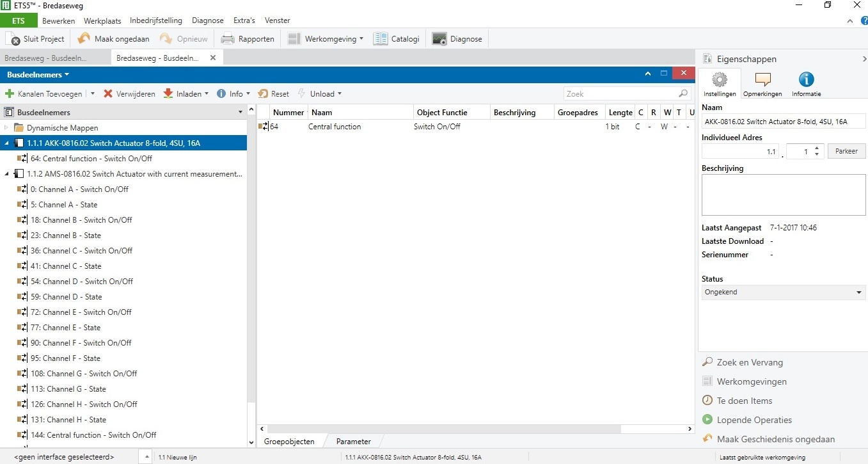Open the Status Ongekend dropdown
Viewport: 868px width, 464px height.
(x=783, y=292)
